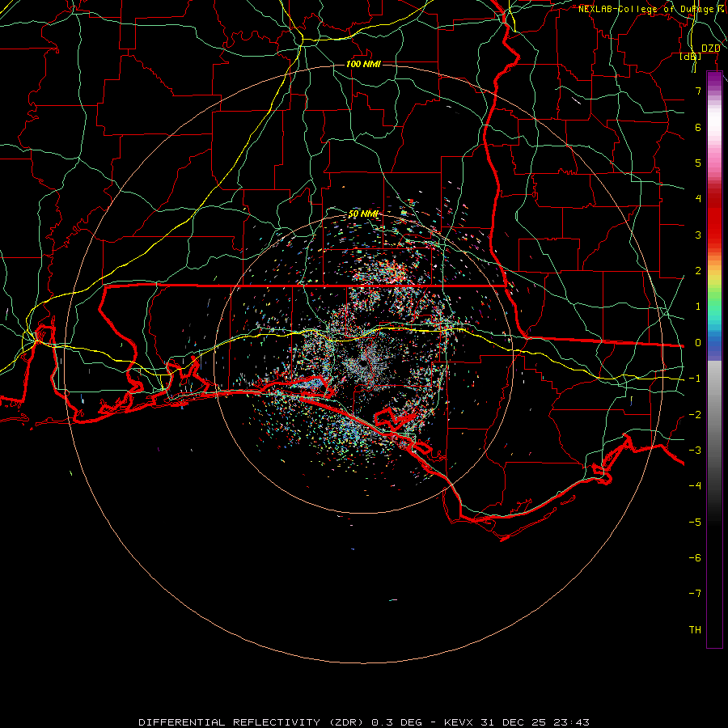728x728 pixels.
Task: Click the -1 value on color scale
Action: pyautogui.click(x=695, y=379)
